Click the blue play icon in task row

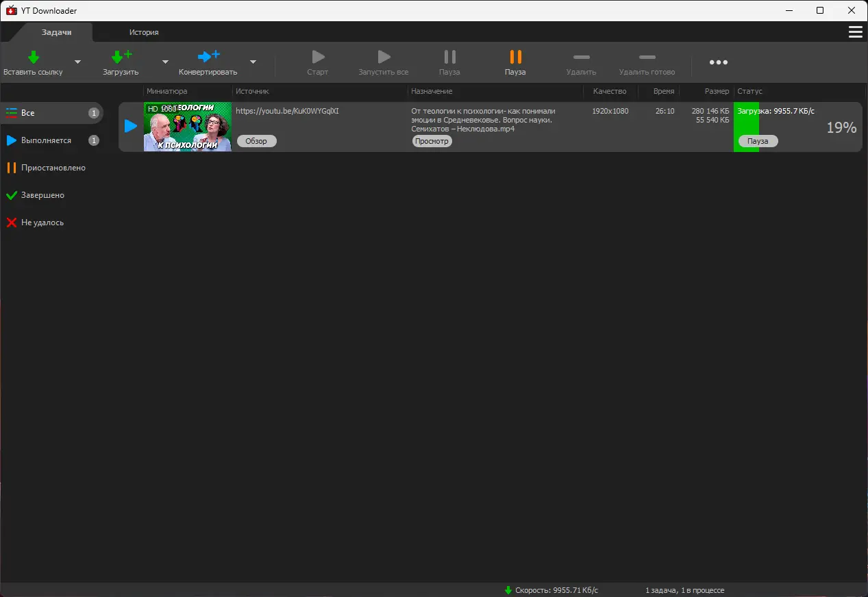pos(131,126)
